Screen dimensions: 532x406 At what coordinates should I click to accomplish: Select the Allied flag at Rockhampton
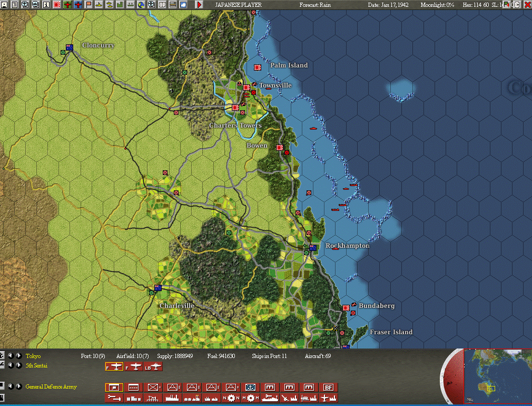pyautogui.click(x=313, y=248)
